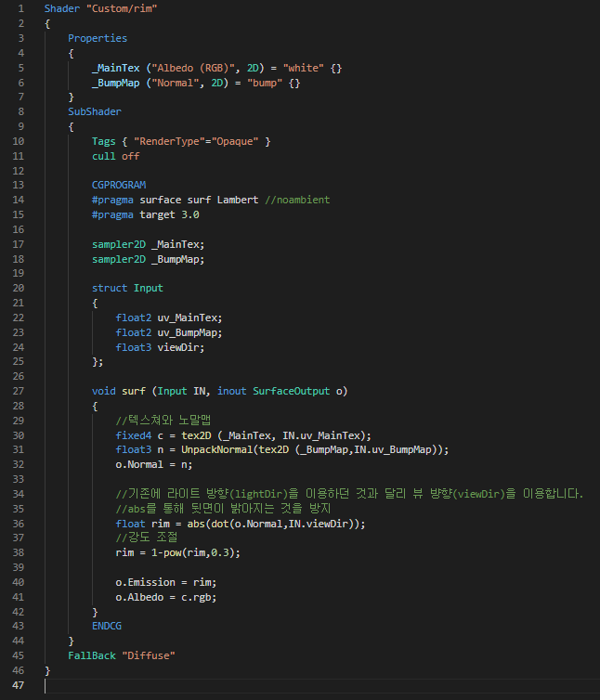
Task: Click the 0.3 exponent value
Action: (x=220, y=552)
